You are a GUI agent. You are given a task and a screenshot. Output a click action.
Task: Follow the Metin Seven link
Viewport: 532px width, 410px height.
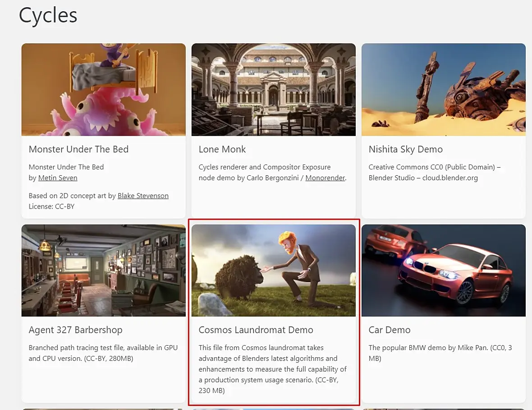(x=58, y=178)
